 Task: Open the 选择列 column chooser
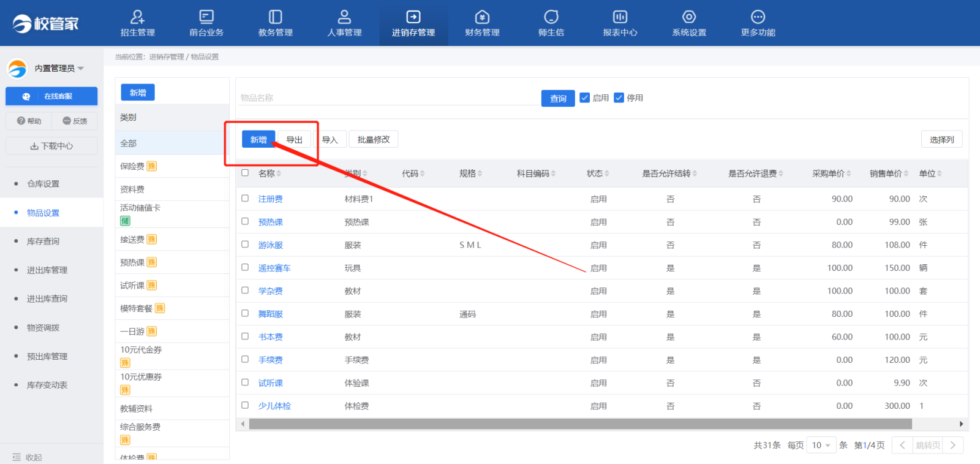tap(941, 140)
